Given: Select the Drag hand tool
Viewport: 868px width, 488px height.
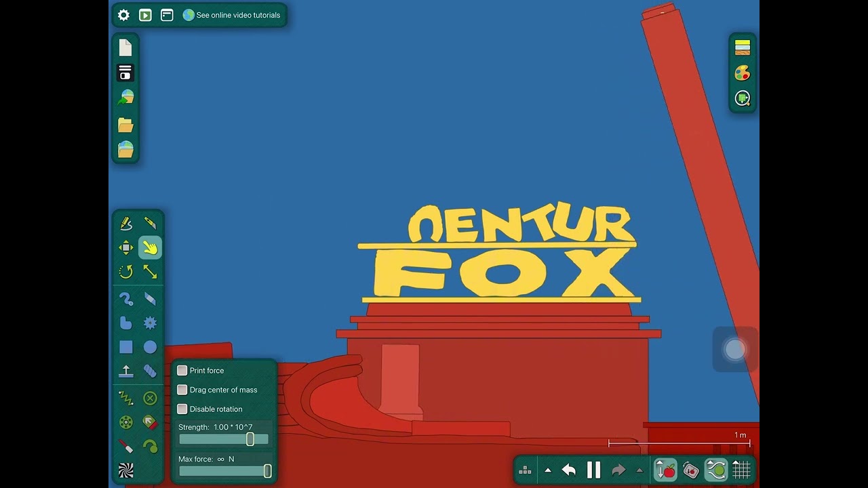Looking at the screenshot, I should pyautogui.click(x=150, y=247).
